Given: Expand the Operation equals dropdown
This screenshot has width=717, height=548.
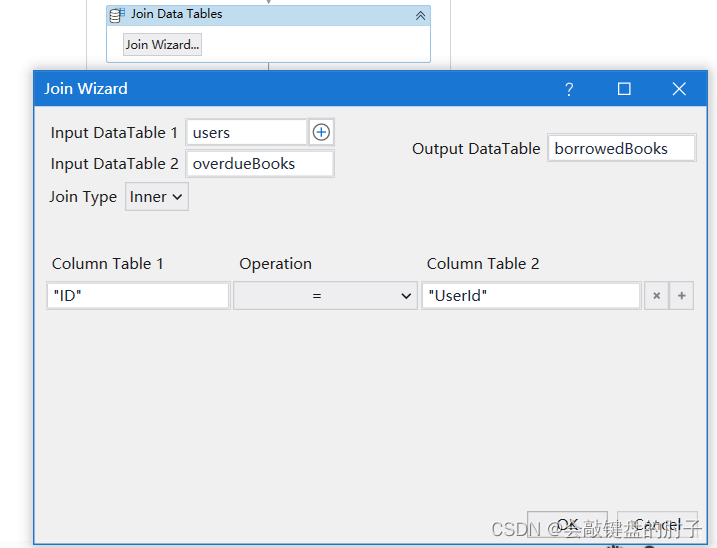Looking at the screenshot, I should point(325,296).
